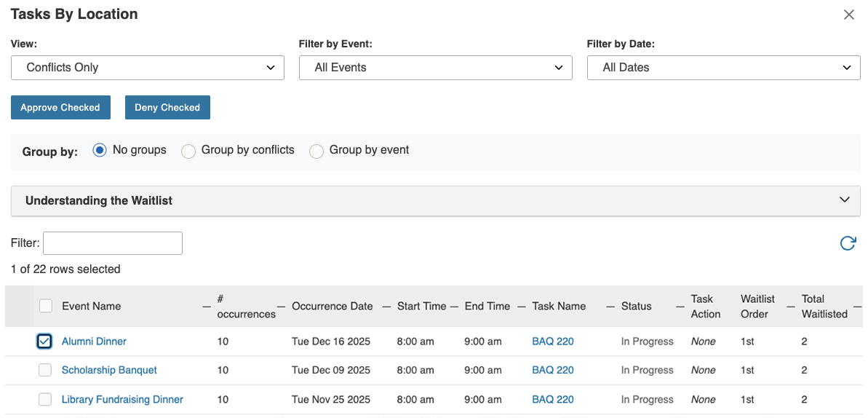This screenshot has height=418, width=868.
Task: Open the View dropdown showing Conflicts Only
Action: pyautogui.click(x=148, y=68)
